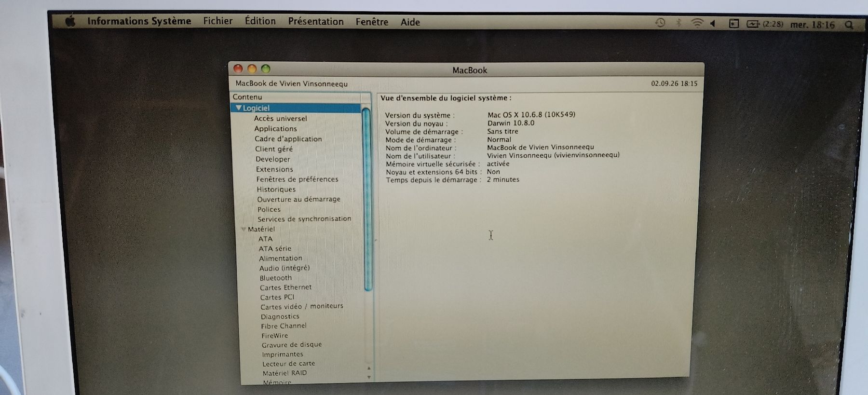This screenshot has width=868, height=395.
Task: Select ATA under Matériel
Action: pyautogui.click(x=266, y=239)
